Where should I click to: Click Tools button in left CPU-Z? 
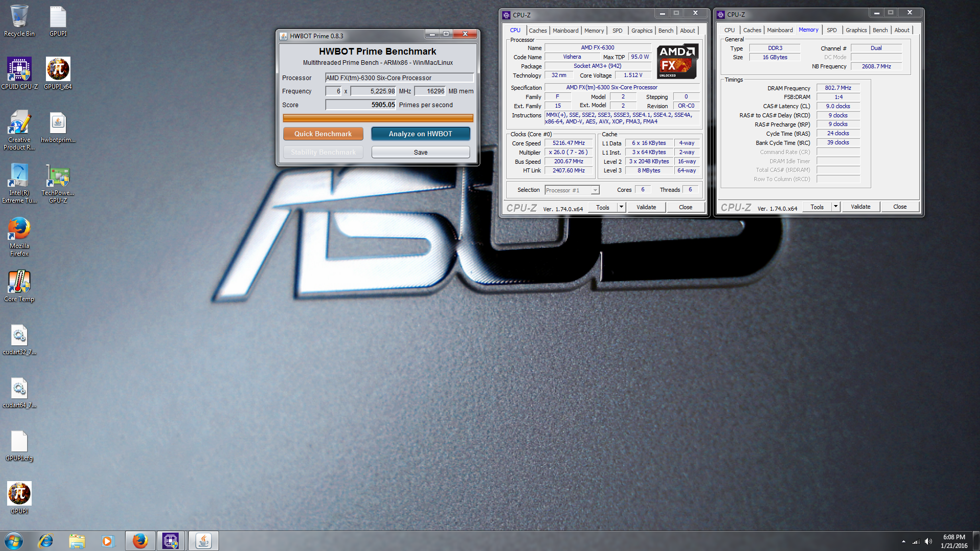click(603, 207)
